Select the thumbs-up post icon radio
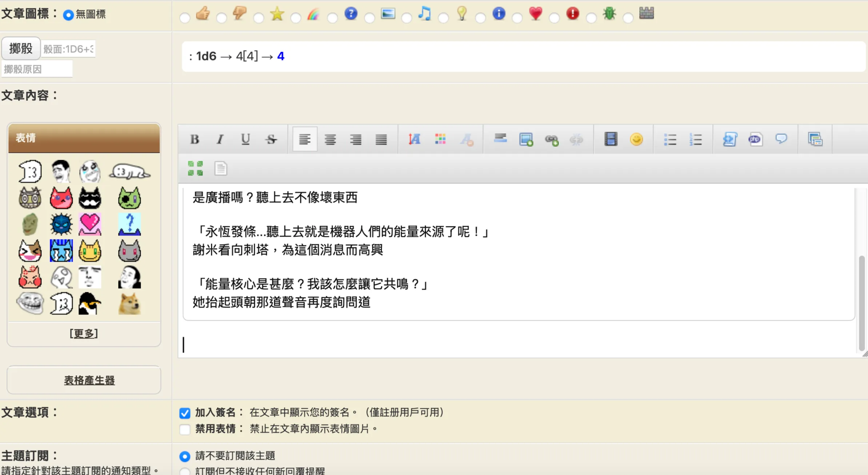This screenshot has height=475, width=868. coord(185,17)
